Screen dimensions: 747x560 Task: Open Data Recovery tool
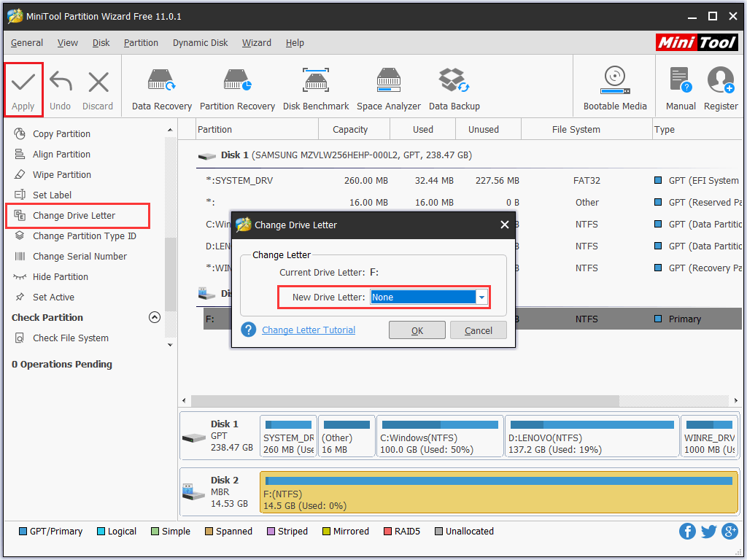pos(161,90)
